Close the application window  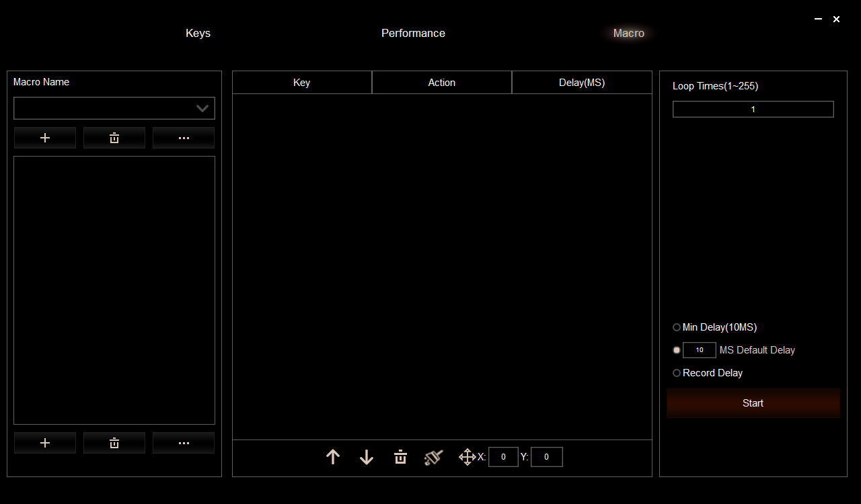pyautogui.click(x=836, y=19)
